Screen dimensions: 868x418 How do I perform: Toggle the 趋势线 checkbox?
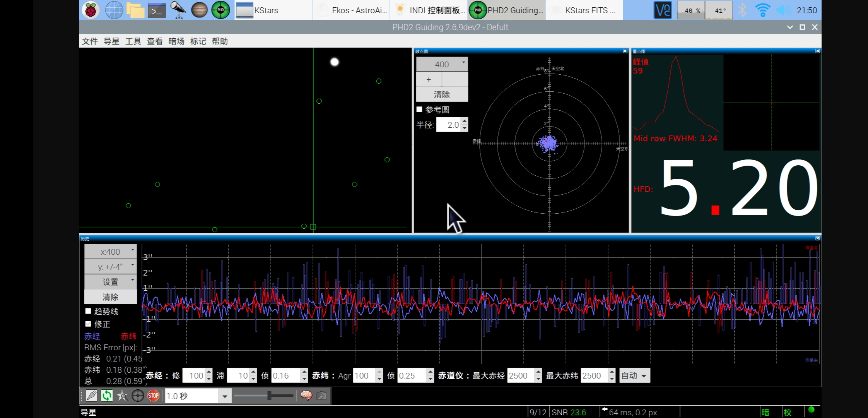click(88, 311)
